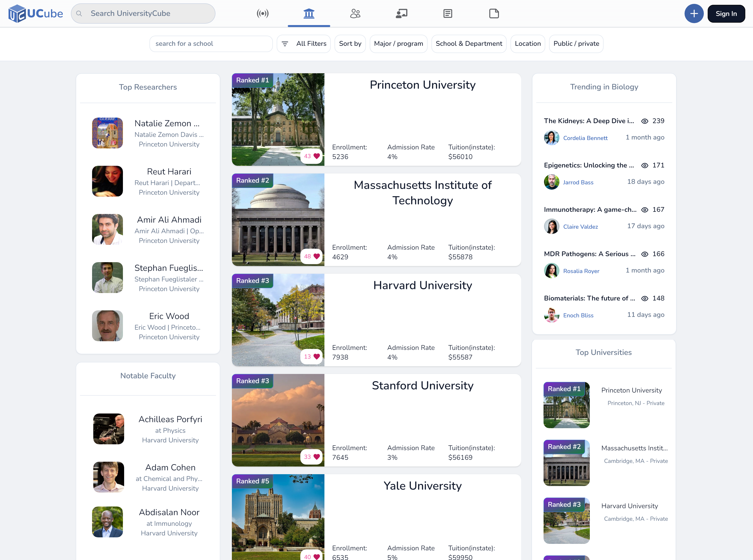753x560 pixels.
Task: Open the All Filters menu
Action: [x=304, y=44]
